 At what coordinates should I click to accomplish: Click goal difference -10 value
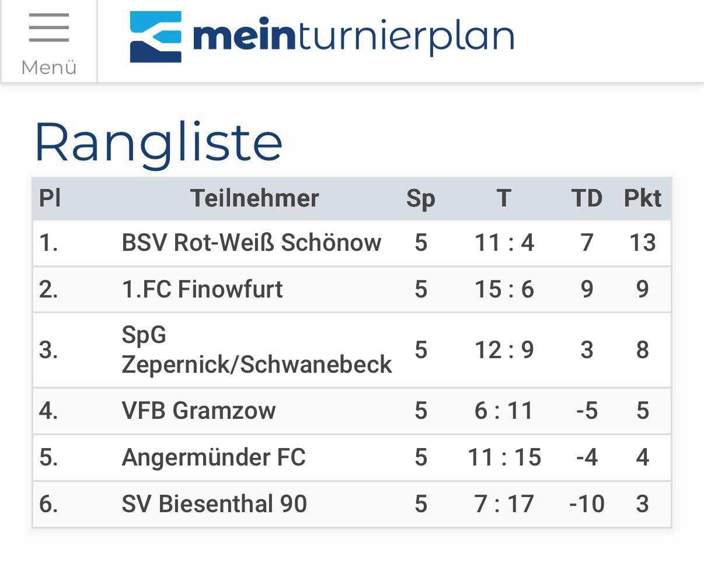(x=587, y=504)
